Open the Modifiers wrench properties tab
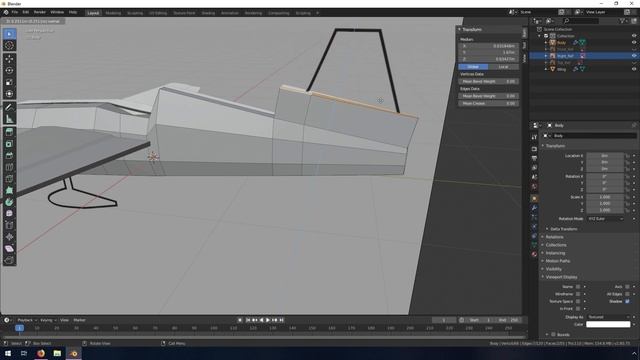The width and height of the screenshot is (640, 360). click(x=534, y=208)
